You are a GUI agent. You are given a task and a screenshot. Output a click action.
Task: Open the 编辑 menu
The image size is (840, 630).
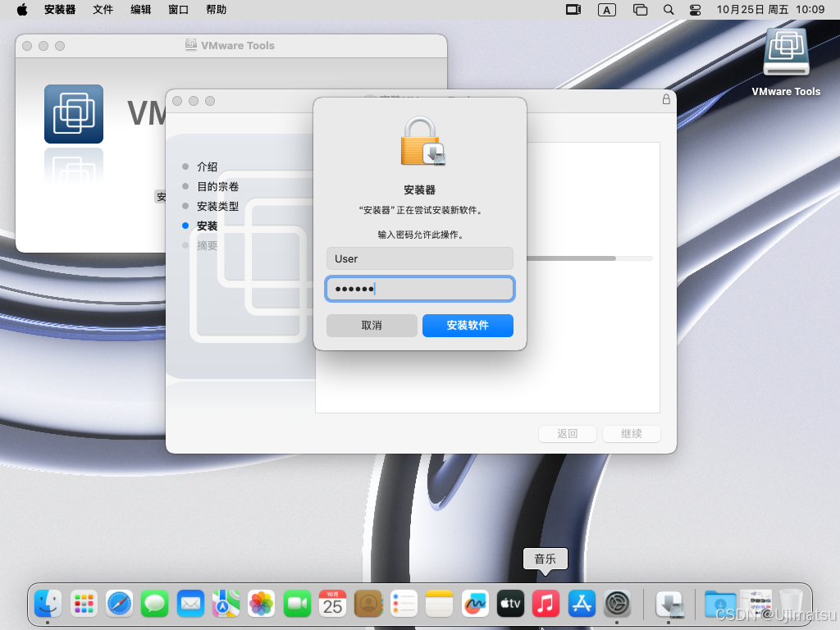click(x=141, y=10)
